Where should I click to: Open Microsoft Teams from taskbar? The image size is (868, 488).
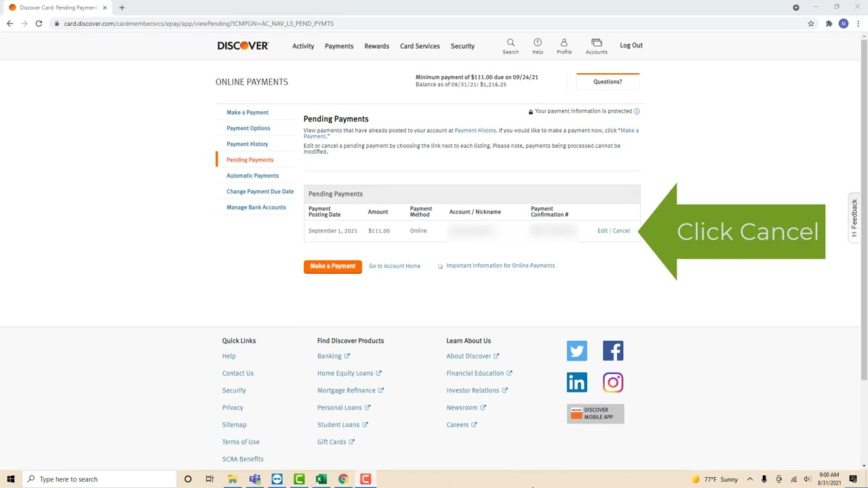click(254, 479)
